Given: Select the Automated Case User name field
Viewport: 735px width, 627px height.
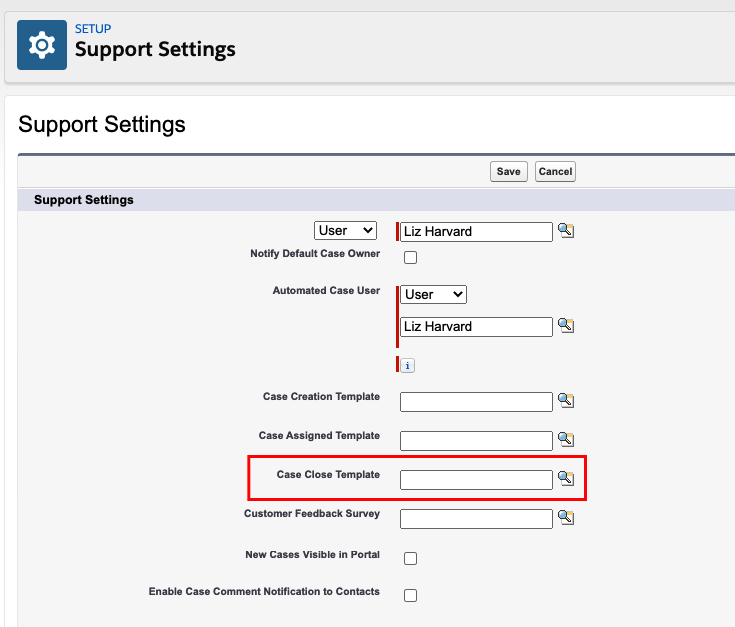Looking at the screenshot, I should pos(476,327).
